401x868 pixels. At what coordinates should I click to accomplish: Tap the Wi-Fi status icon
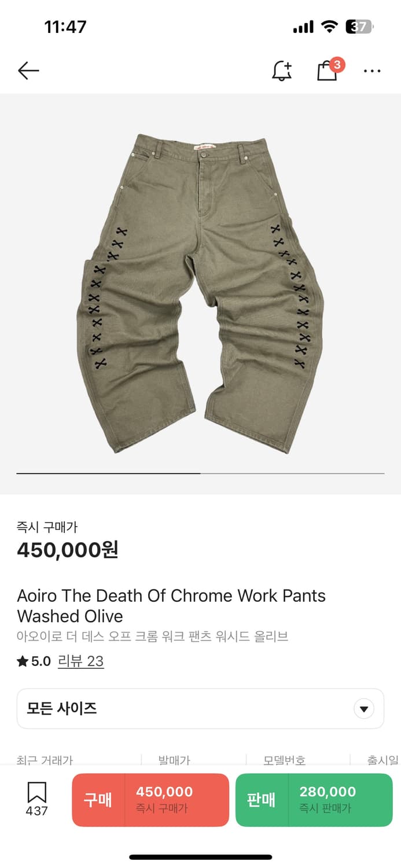click(330, 27)
